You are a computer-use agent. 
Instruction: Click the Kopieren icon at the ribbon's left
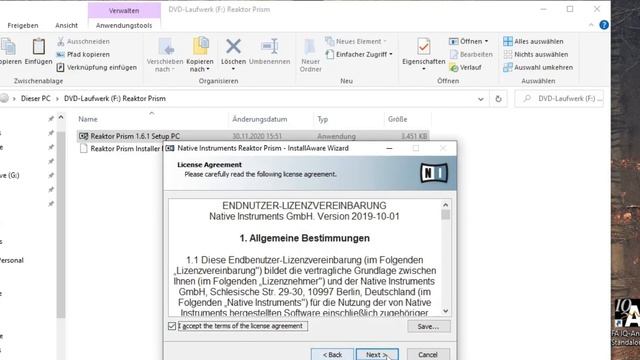coord(8,47)
